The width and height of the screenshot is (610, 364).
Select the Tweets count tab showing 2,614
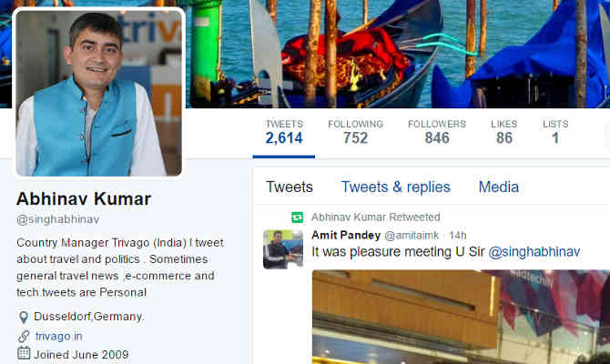click(x=284, y=133)
